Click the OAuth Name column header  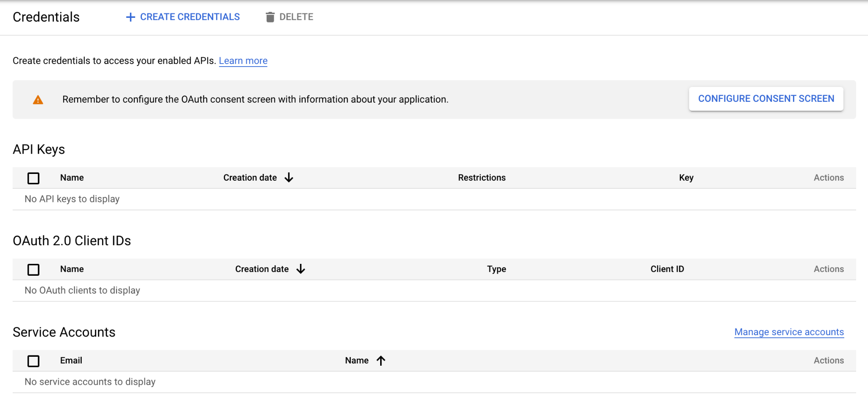click(x=72, y=269)
